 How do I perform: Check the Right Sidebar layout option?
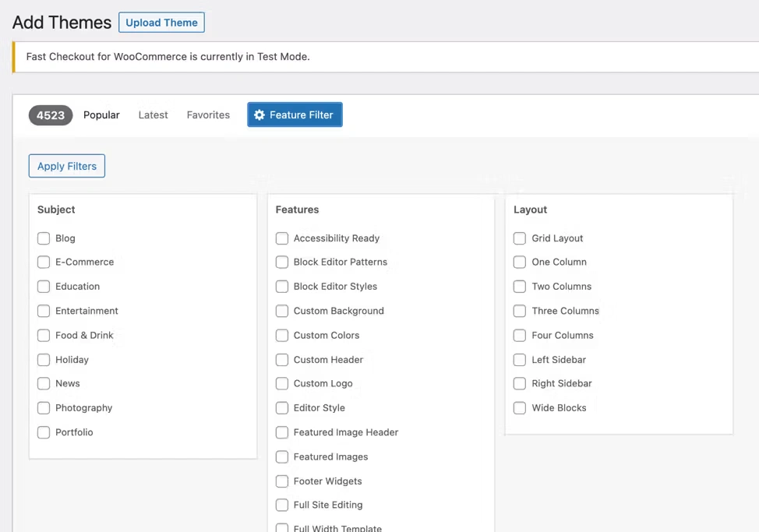pos(520,384)
